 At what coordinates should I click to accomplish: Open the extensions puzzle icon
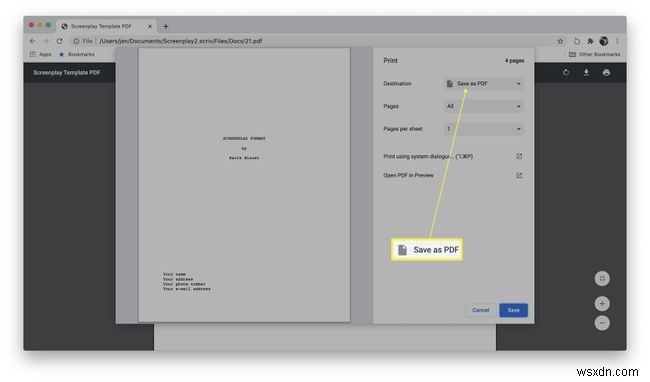coord(590,41)
